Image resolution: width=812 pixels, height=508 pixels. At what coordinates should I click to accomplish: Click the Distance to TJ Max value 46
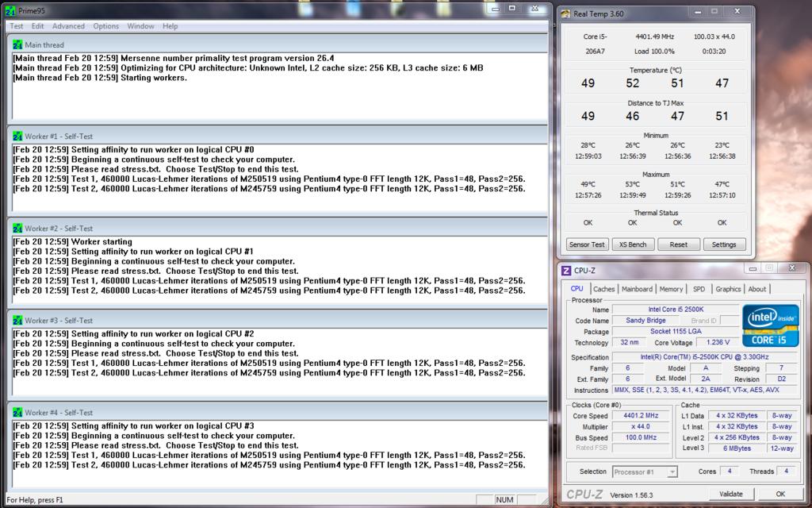tap(632, 116)
